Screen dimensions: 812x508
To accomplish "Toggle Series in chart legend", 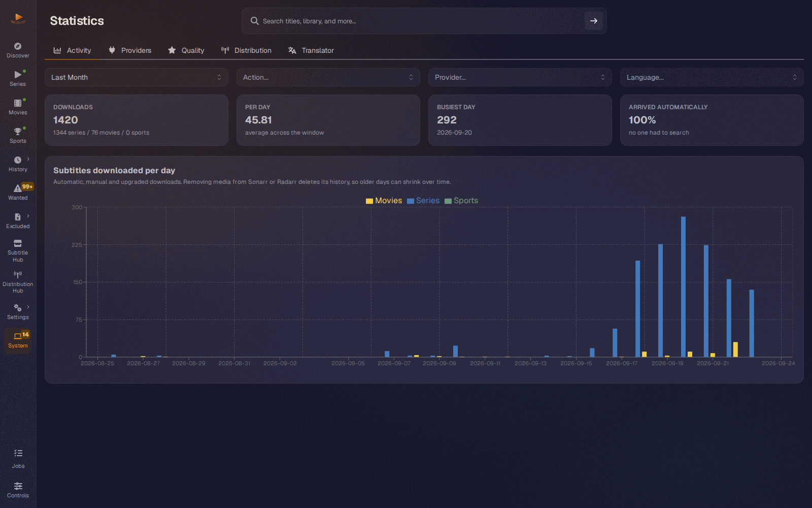I will [x=423, y=201].
